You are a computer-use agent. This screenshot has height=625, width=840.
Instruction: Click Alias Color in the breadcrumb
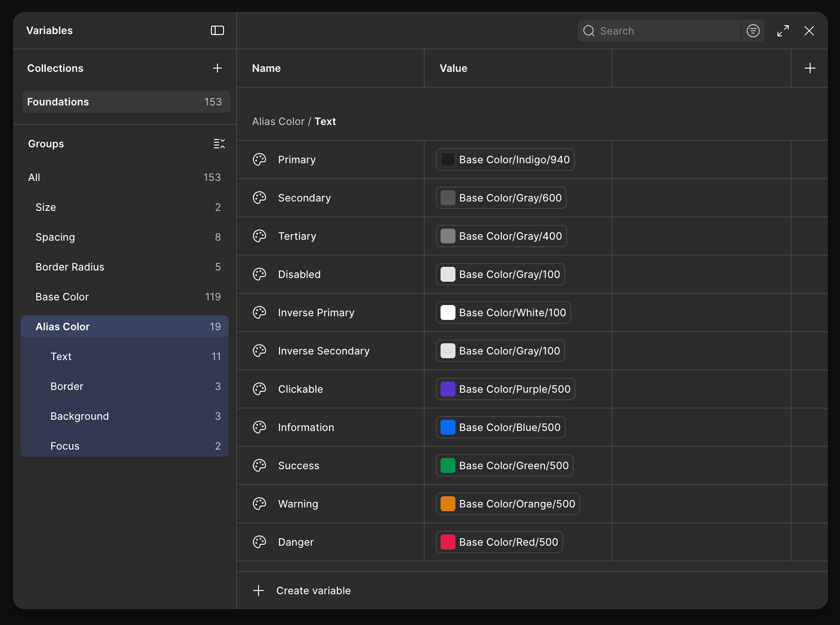click(278, 121)
